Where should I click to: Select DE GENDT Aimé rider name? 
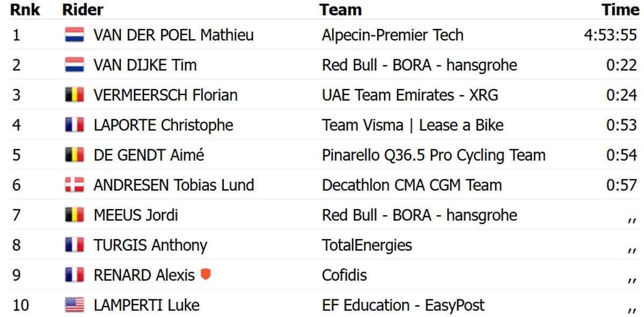coord(149,155)
